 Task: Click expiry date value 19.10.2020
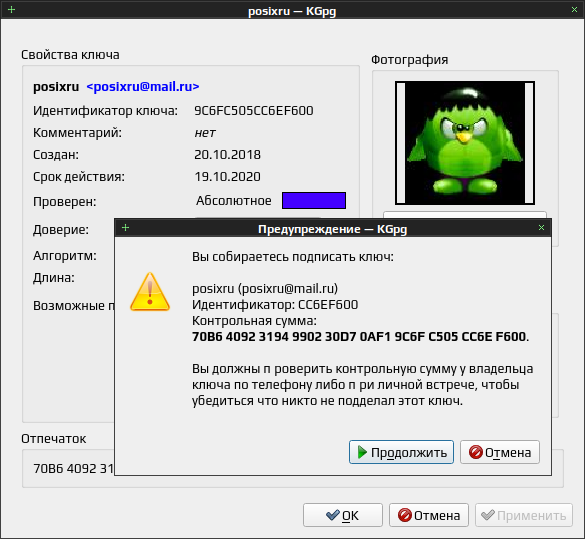(228, 177)
